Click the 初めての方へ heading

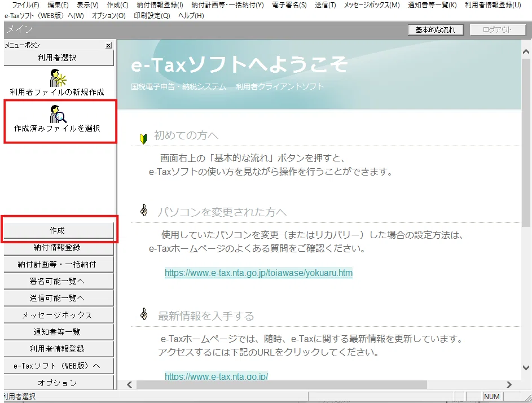click(186, 135)
